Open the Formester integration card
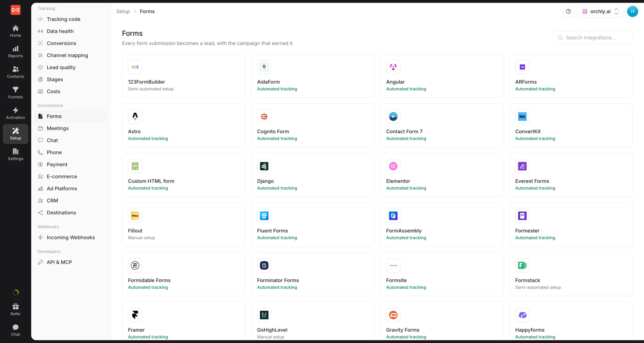The height and width of the screenshot is (343, 644). [571, 225]
